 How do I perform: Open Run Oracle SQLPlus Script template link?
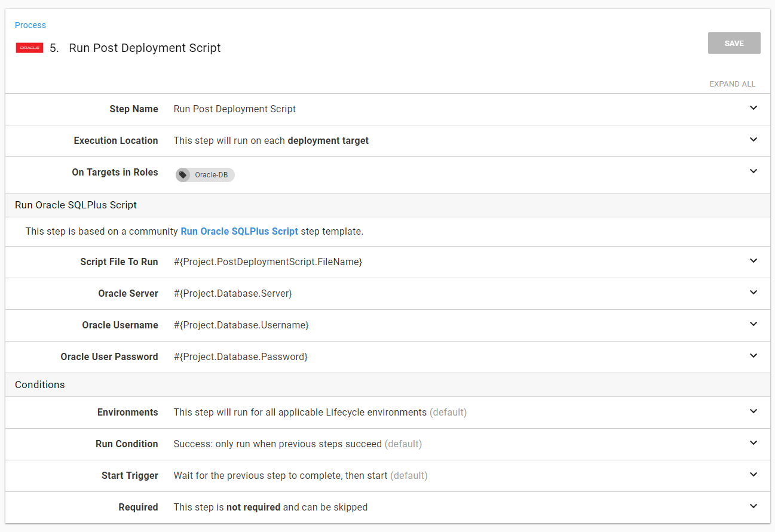click(239, 231)
